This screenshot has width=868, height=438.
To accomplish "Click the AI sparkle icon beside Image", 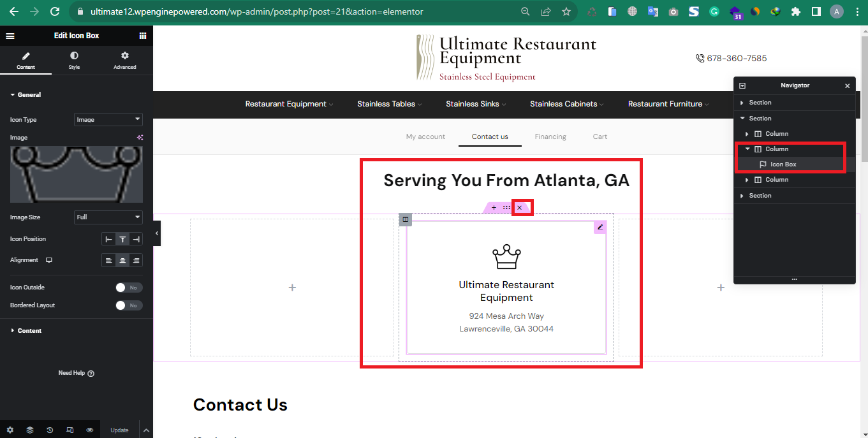I will click(140, 137).
